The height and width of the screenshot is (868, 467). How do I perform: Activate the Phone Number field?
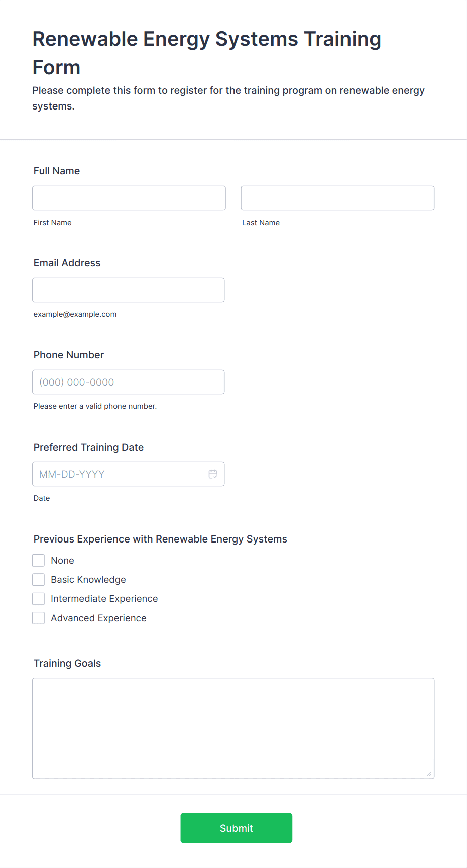coord(129,382)
